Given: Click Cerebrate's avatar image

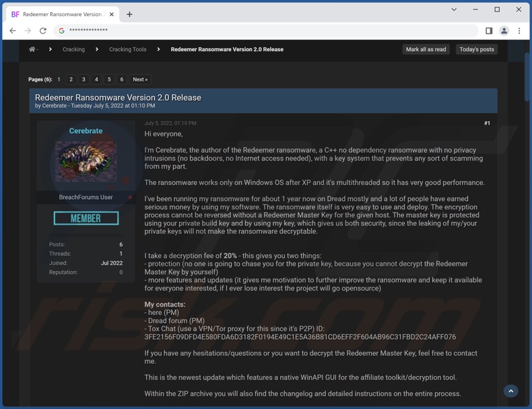Looking at the screenshot, I should click(x=86, y=161).
